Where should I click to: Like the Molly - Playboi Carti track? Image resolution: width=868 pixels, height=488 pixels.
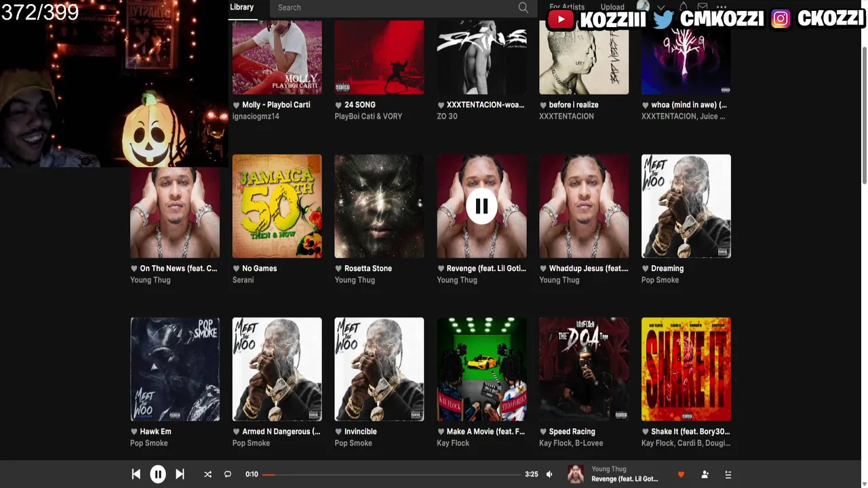(237, 105)
